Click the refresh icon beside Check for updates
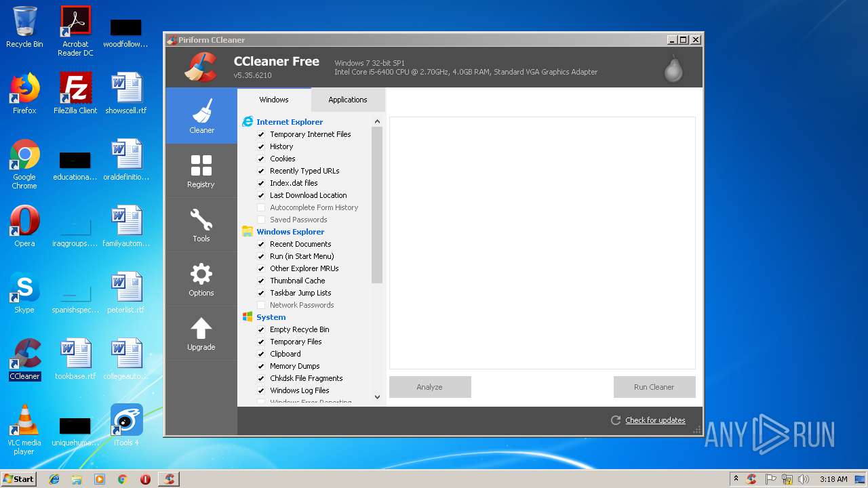The height and width of the screenshot is (488, 868). coord(616,420)
